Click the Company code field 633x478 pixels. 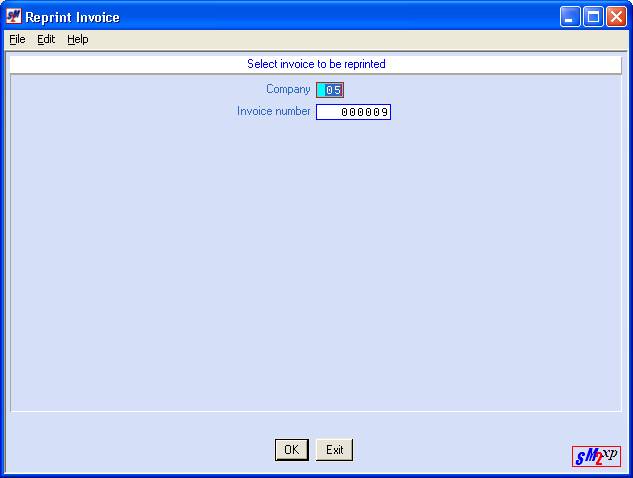click(330, 90)
